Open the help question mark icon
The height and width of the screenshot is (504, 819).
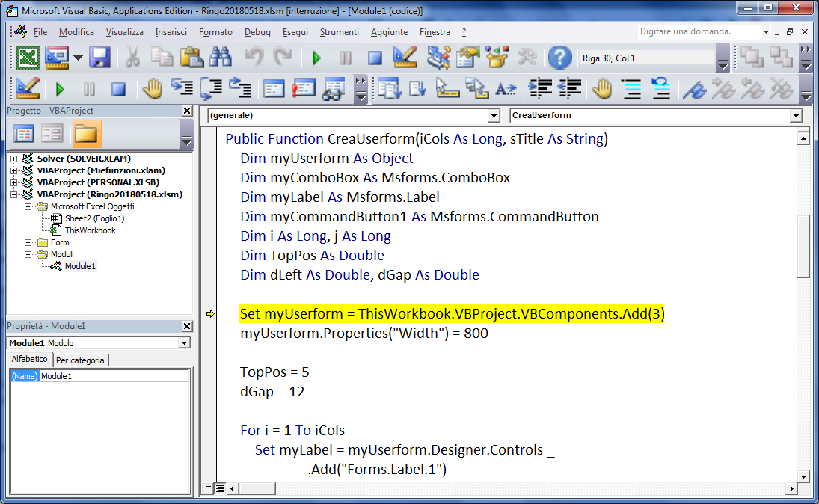(559, 58)
